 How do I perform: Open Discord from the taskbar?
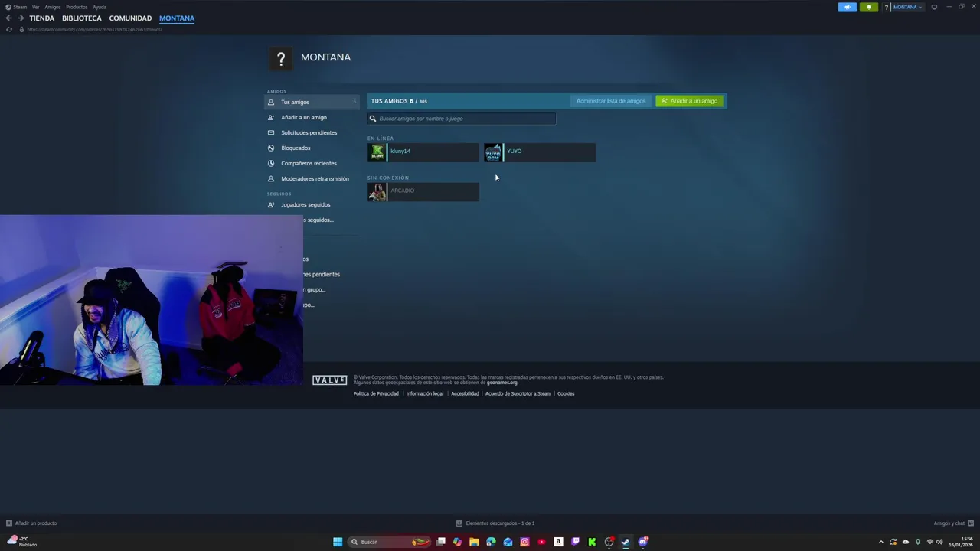(642, 542)
